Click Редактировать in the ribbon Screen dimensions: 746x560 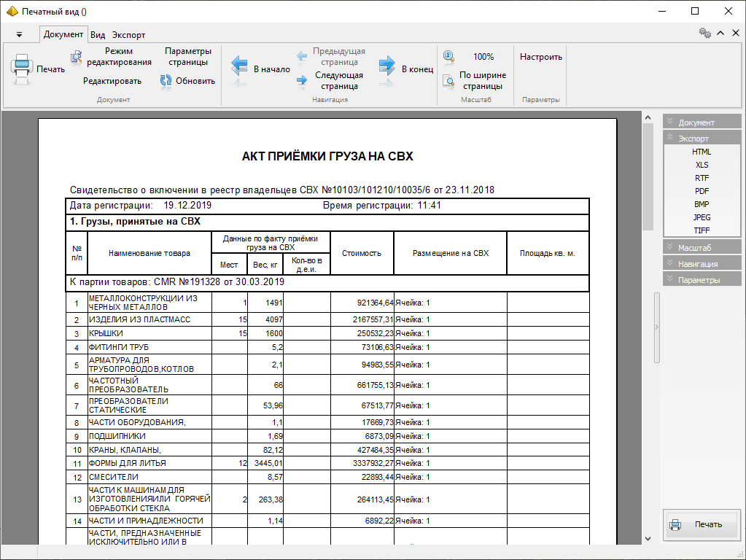tap(112, 81)
